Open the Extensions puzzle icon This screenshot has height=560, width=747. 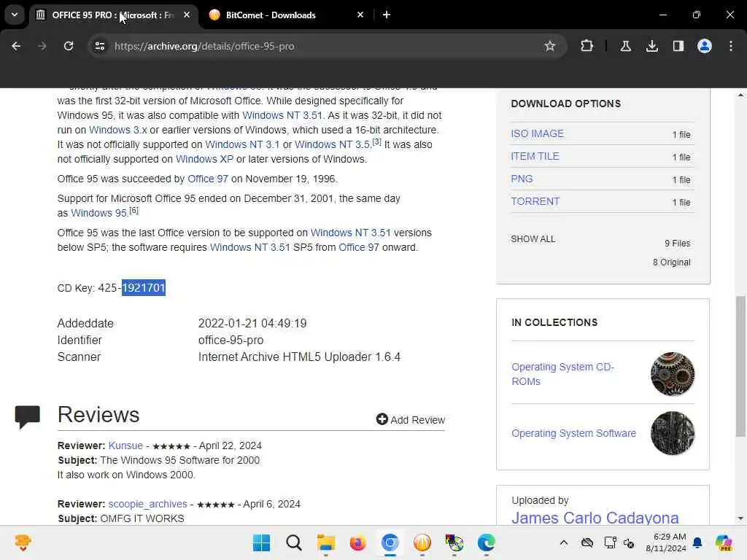(587, 46)
